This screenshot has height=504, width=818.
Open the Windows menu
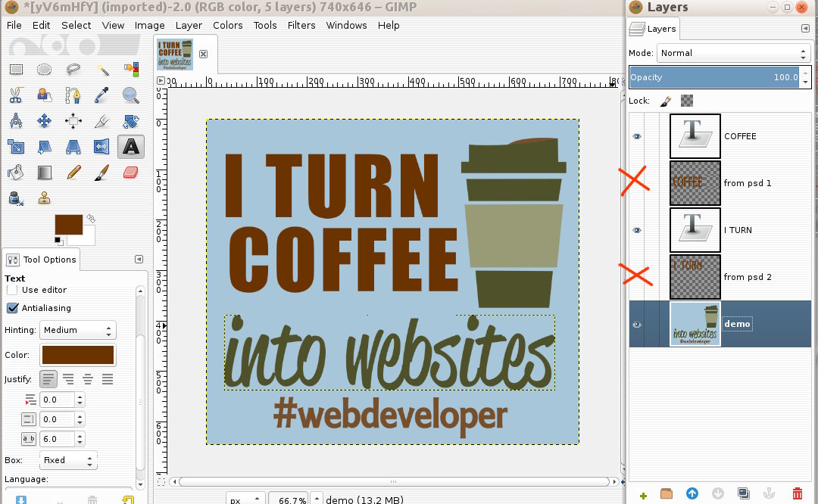(346, 25)
